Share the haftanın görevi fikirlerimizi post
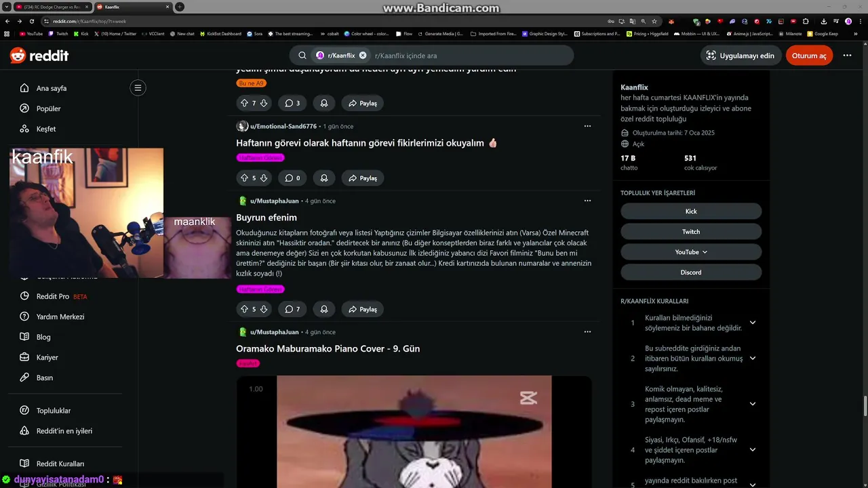The width and height of the screenshot is (868, 488). 363,178
